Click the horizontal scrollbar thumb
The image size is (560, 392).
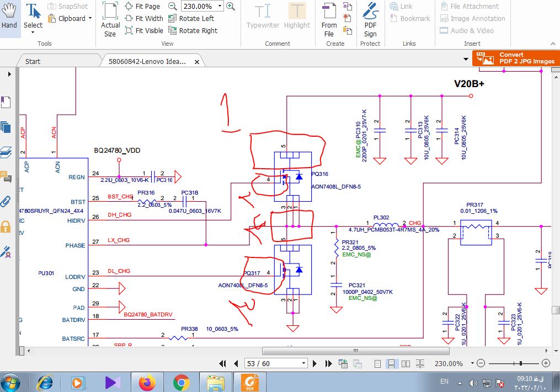click(x=356, y=351)
